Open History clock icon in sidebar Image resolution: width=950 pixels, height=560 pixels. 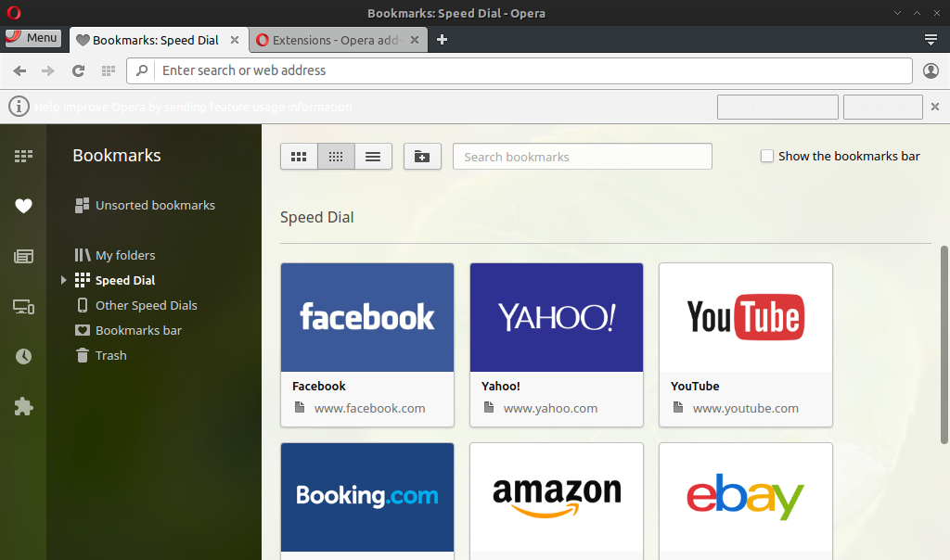click(x=23, y=357)
